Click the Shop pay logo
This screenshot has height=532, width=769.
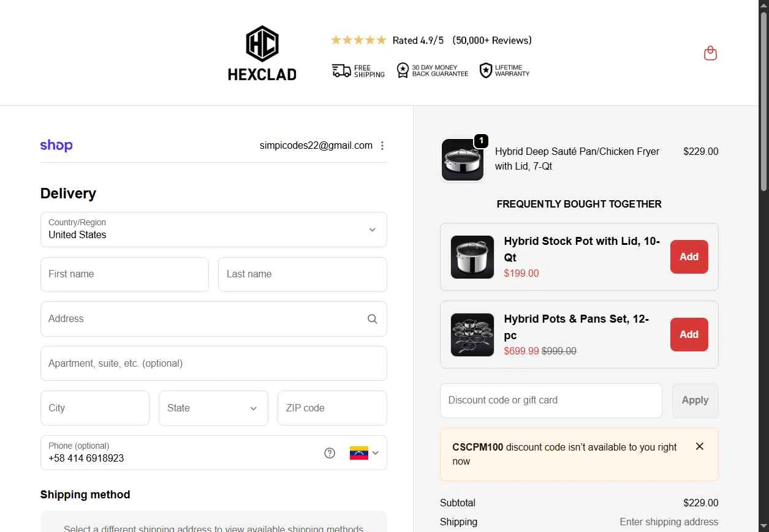56,146
